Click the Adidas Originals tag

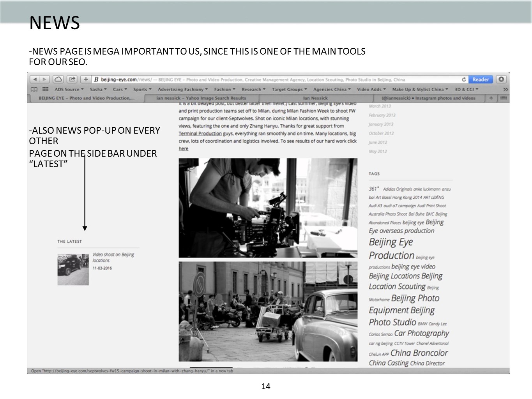click(x=397, y=189)
